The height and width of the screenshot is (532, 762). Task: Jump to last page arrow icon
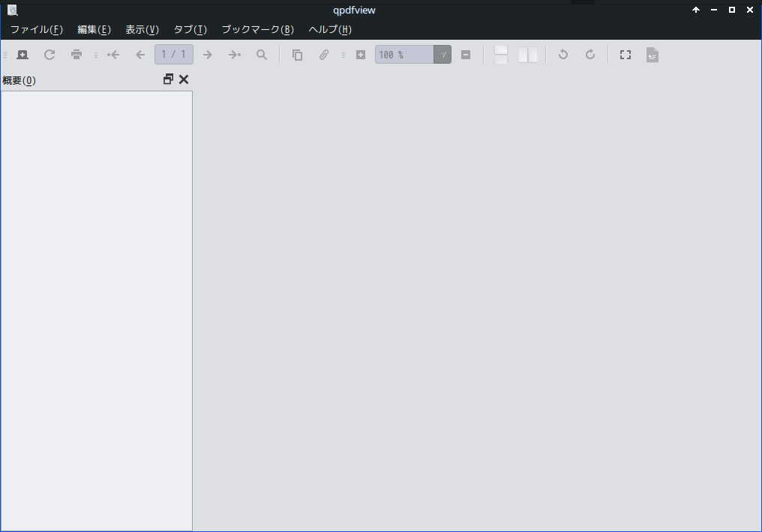pos(235,55)
